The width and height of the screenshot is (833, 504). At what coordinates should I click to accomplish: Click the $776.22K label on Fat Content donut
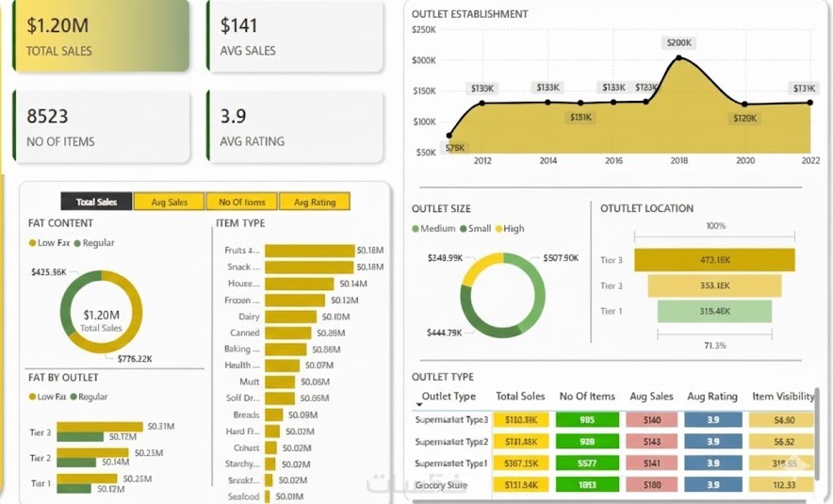click(135, 359)
